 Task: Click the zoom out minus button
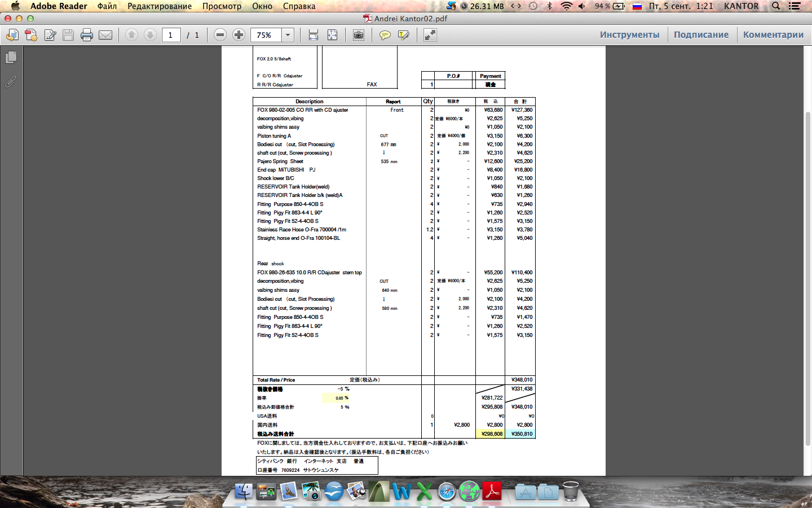pos(220,35)
